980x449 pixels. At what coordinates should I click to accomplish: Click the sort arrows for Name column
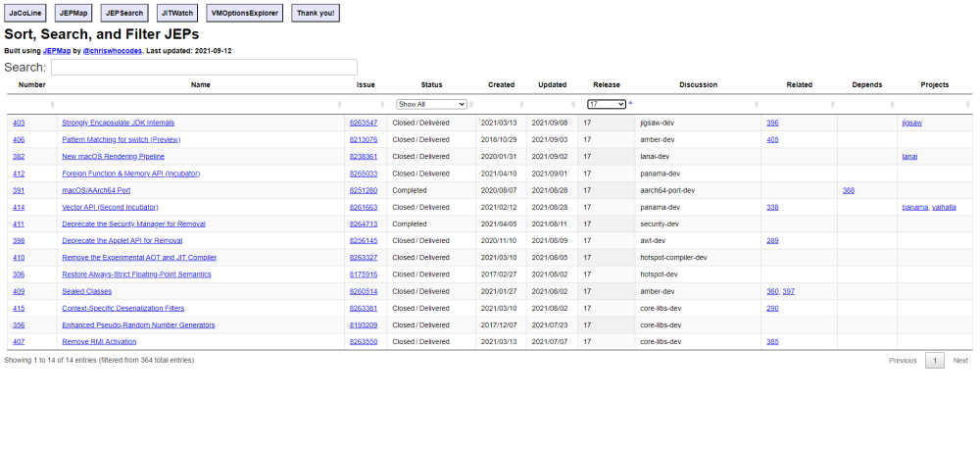[341, 104]
